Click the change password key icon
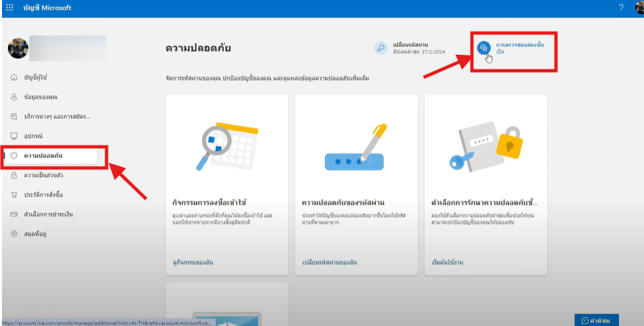 pos(381,48)
